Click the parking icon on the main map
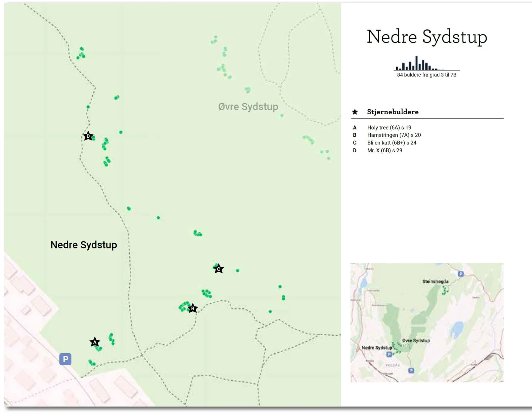The image size is (532, 414). point(65,359)
